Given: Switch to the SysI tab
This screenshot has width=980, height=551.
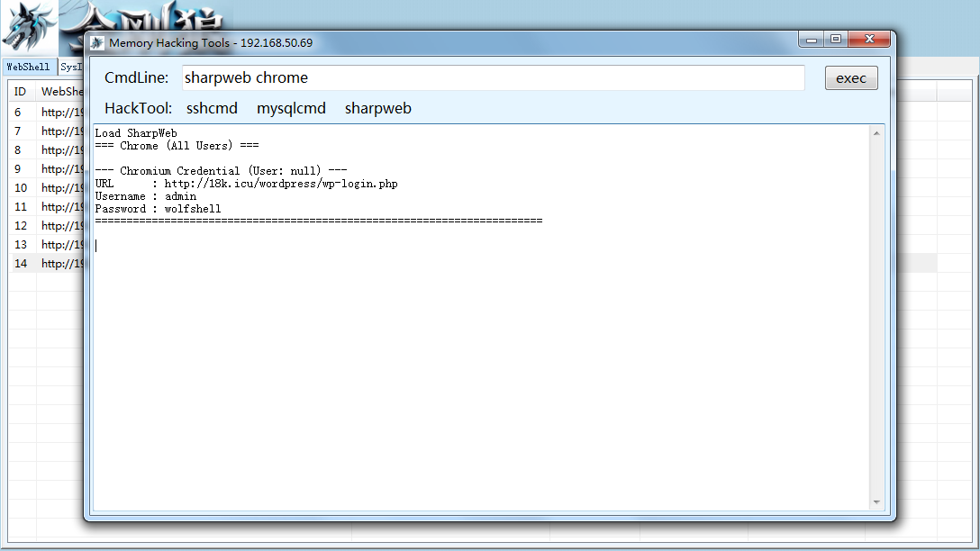Looking at the screenshot, I should pos(70,67).
